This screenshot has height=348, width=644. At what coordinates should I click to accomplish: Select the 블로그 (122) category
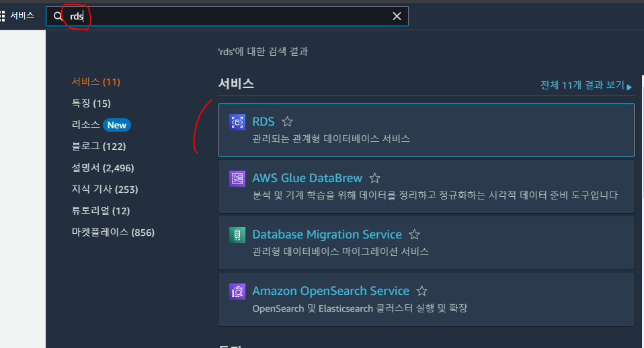pyautogui.click(x=99, y=146)
